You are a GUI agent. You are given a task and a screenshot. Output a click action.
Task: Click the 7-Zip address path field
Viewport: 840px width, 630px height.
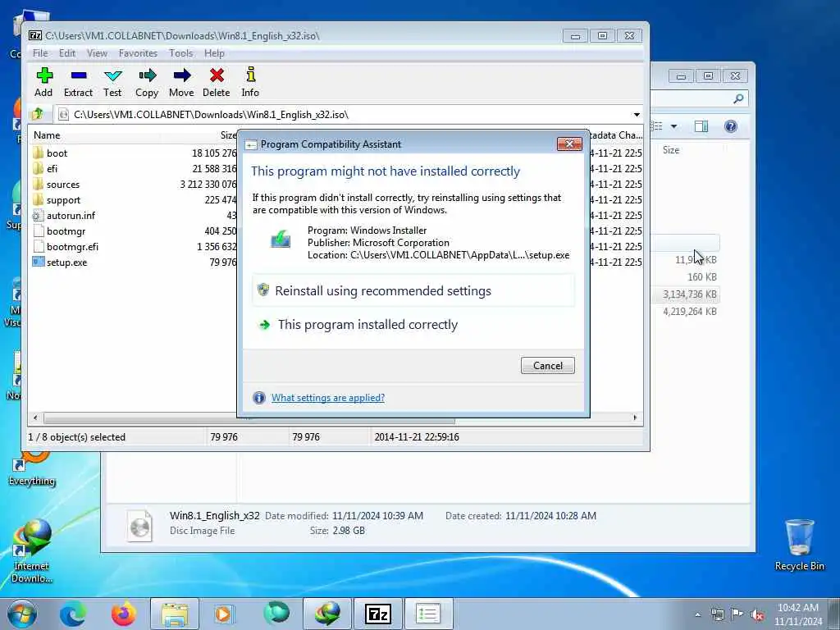point(343,115)
